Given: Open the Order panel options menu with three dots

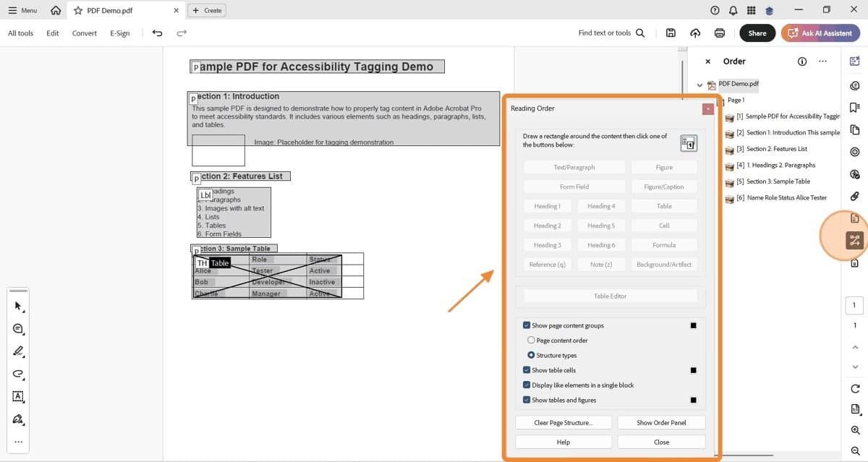Looking at the screenshot, I should pos(822,61).
